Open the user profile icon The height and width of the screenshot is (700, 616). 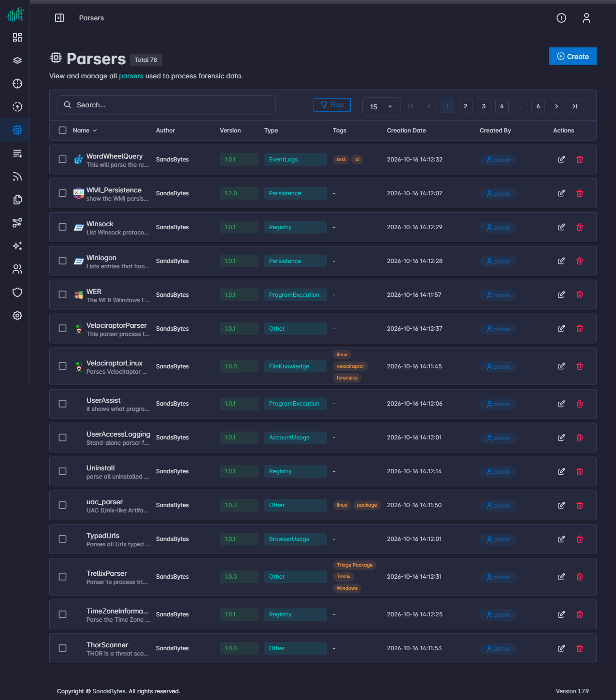click(587, 18)
